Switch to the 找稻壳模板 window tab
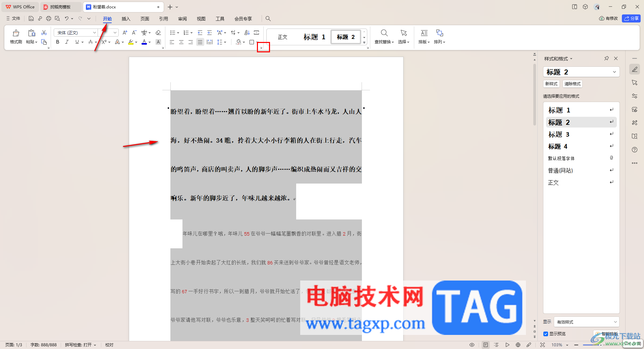The image size is (644, 349). click(x=60, y=7)
